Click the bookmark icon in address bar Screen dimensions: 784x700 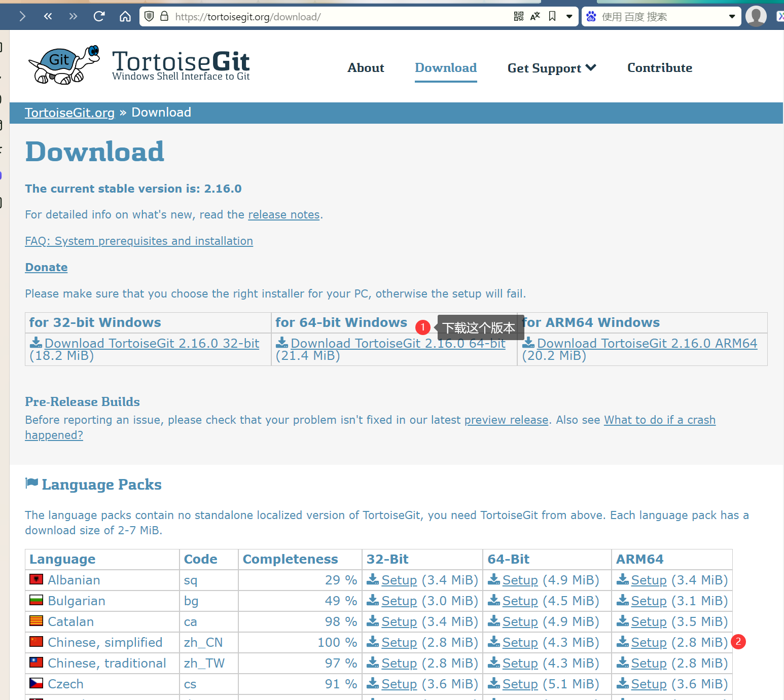[x=552, y=16]
